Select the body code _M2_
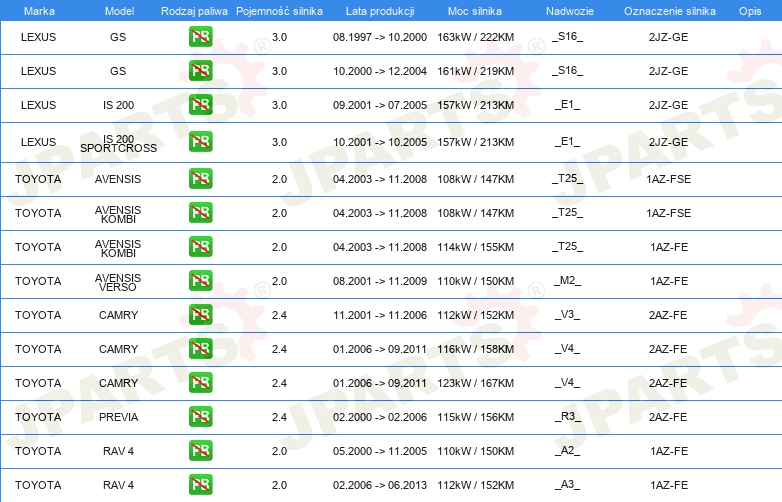This screenshot has width=782, height=502. (x=568, y=281)
